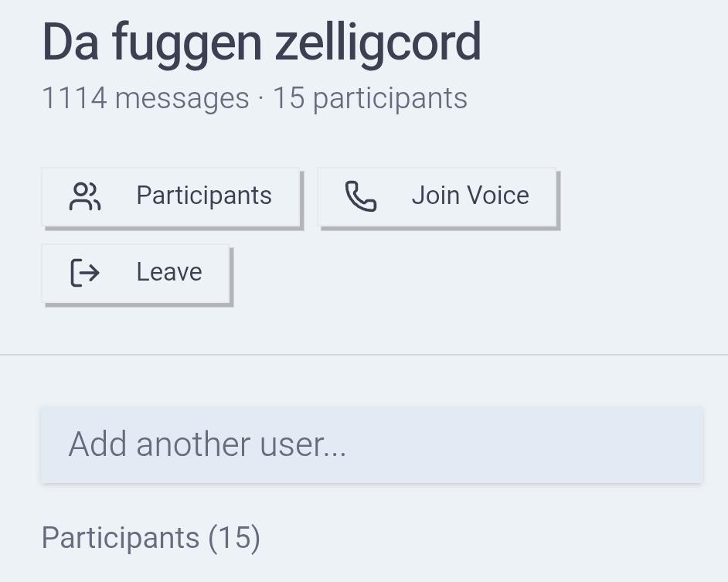Exit the group via door-arrow icon
This screenshot has height=582, width=728.
(x=85, y=273)
